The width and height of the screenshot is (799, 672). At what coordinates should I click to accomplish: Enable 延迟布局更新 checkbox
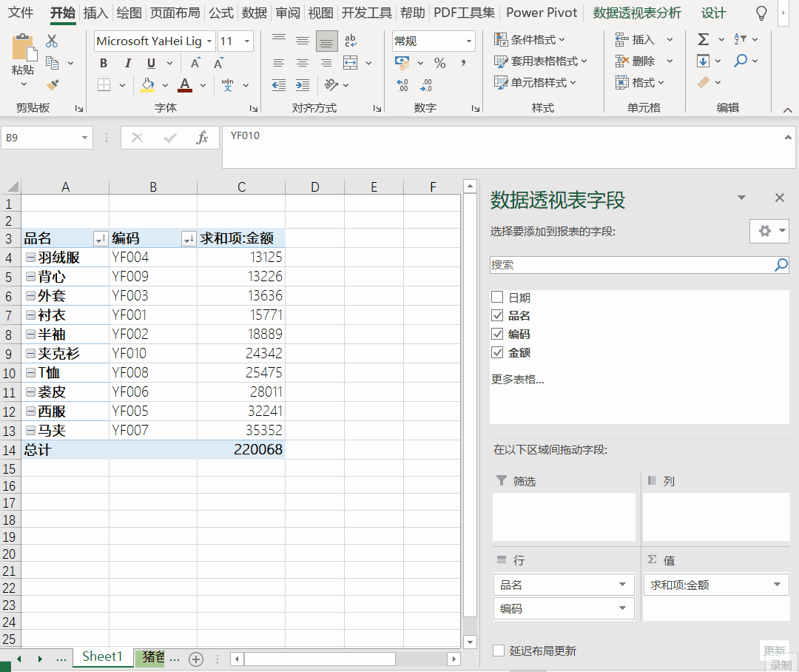pyautogui.click(x=499, y=651)
